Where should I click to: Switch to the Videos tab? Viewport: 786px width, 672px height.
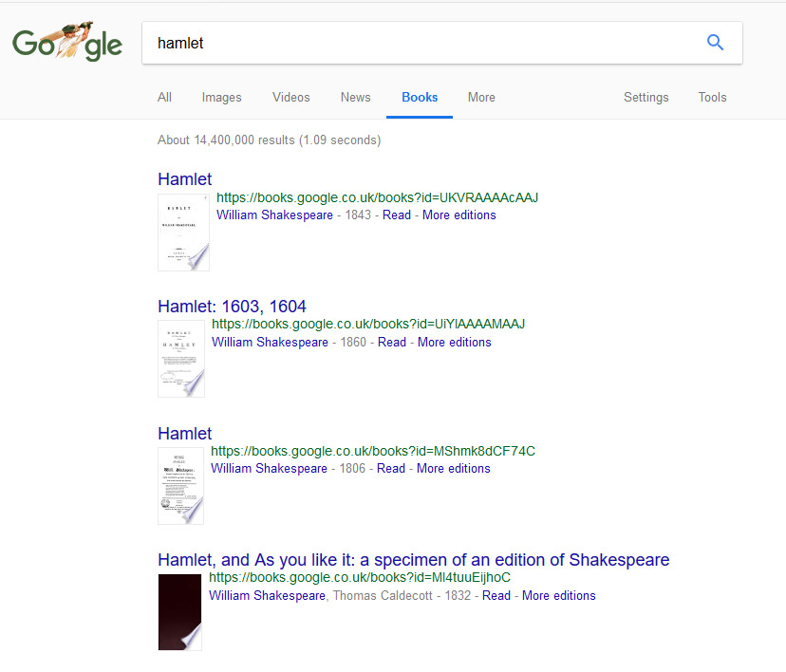[x=290, y=97]
